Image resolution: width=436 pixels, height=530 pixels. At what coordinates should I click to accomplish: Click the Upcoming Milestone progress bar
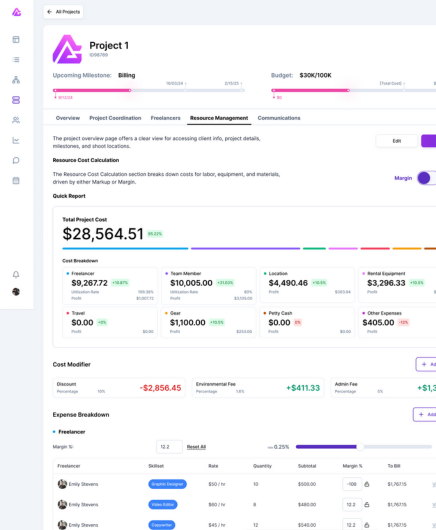click(149, 90)
